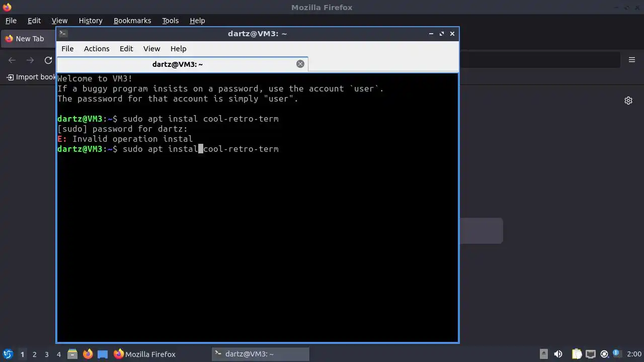Click 'cool-retro-term' on the current prompt line
644x362 pixels.
tap(241, 149)
